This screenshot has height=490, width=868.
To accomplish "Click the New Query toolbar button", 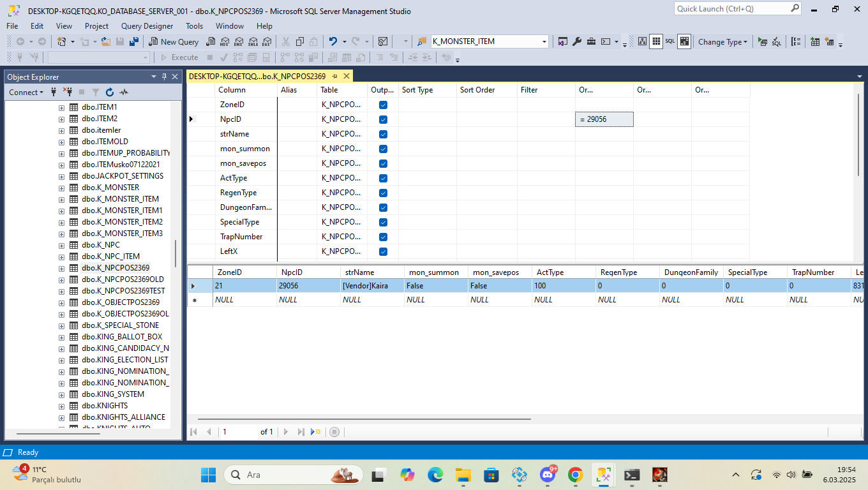I will click(x=174, y=41).
